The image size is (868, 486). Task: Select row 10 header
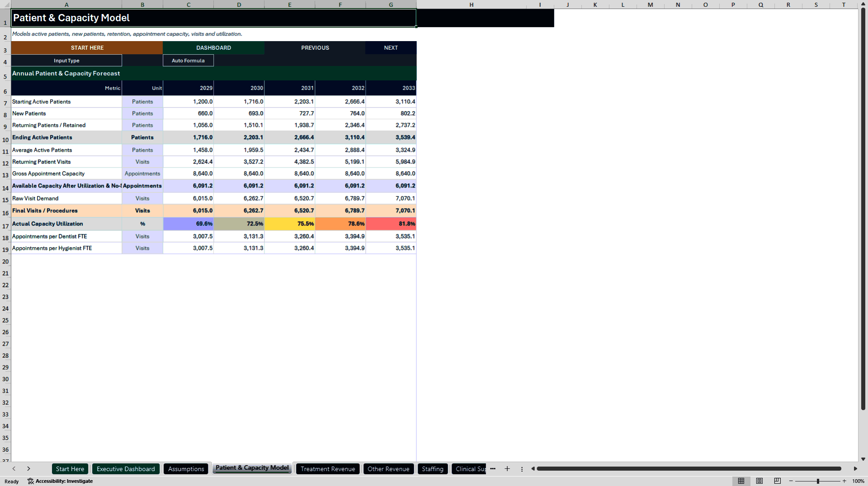(5, 137)
